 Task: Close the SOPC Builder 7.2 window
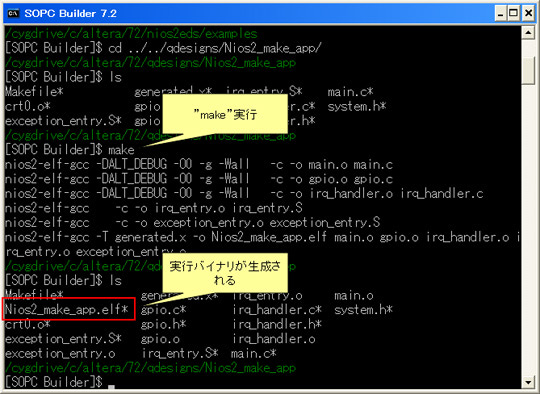528,13
